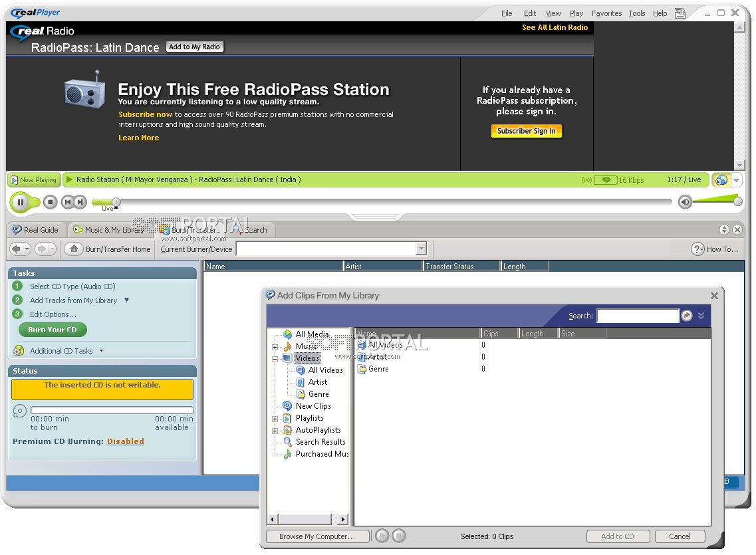Click the toolbar mode icon beside Help
756x555 pixels.
click(680, 13)
